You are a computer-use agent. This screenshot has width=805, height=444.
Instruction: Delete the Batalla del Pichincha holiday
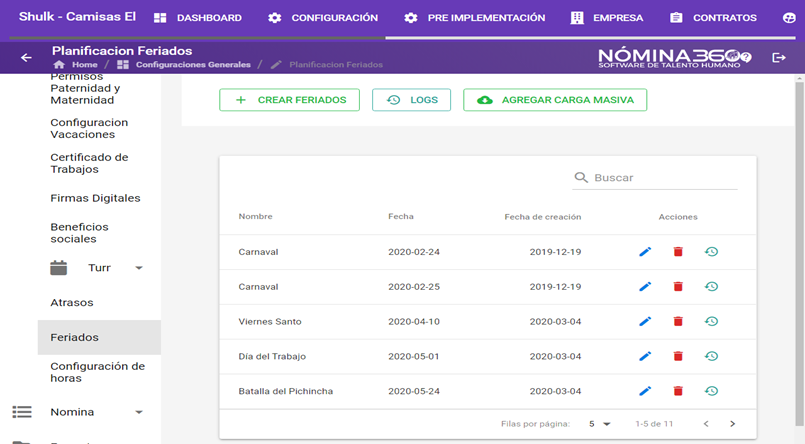click(x=678, y=391)
